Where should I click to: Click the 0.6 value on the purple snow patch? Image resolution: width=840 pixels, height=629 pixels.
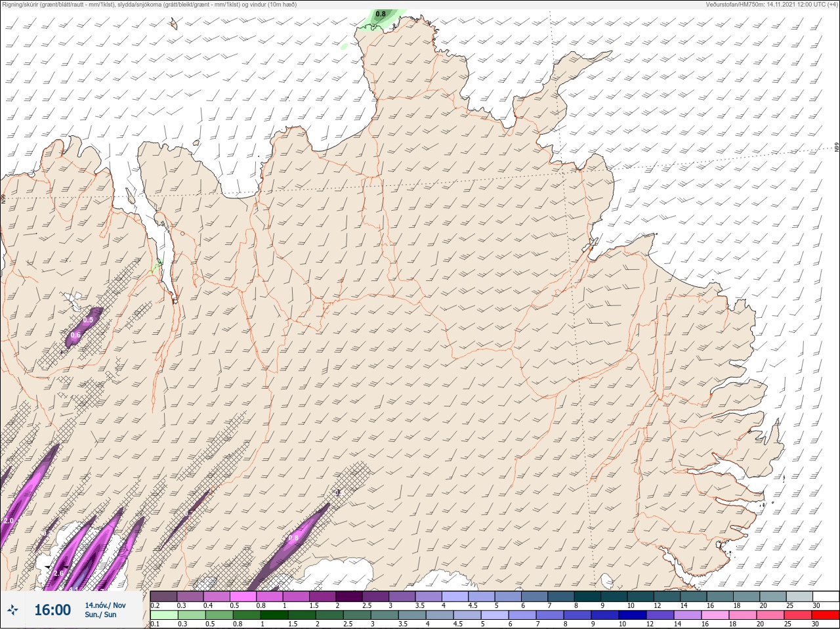pyautogui.click(x=75, y=335)
